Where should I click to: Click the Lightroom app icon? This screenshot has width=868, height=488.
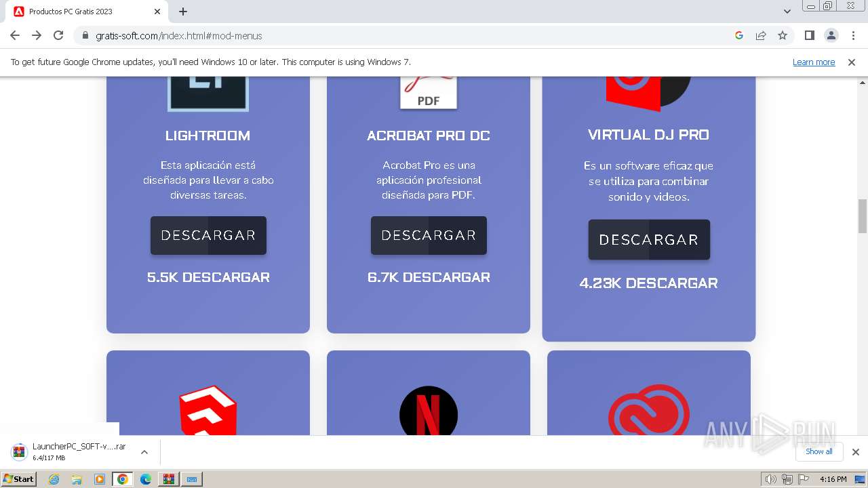pyautogui.click(x=208, y=94)
